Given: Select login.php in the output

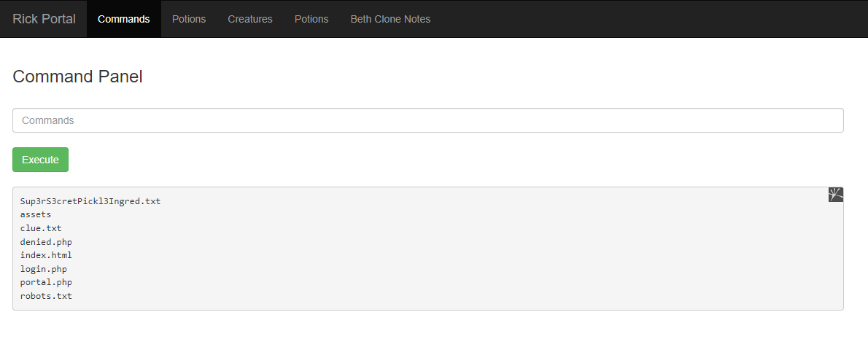Looking at the screenshot, I should (44, 269).
